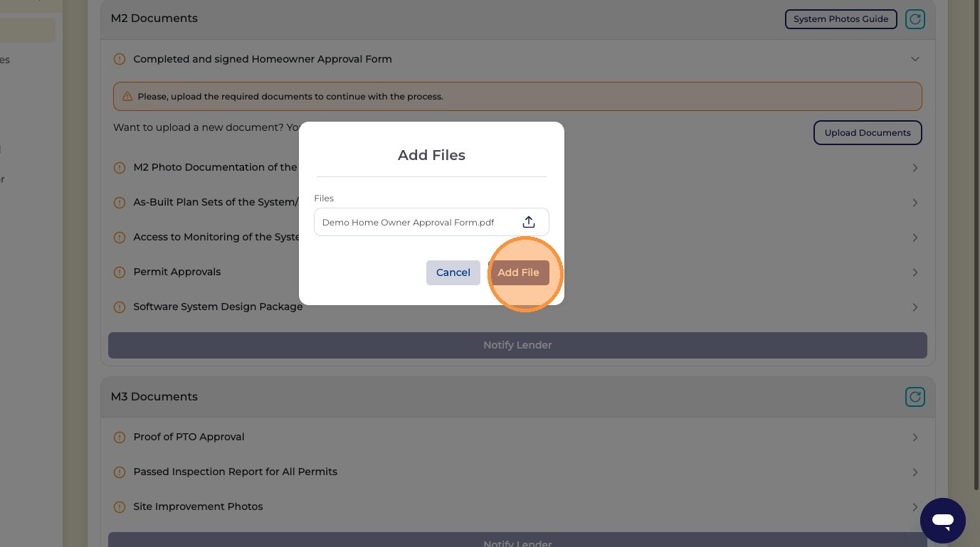Expand M2 Photo Documentation row chevron
The image size is (980, 547).
pos(915,168)
